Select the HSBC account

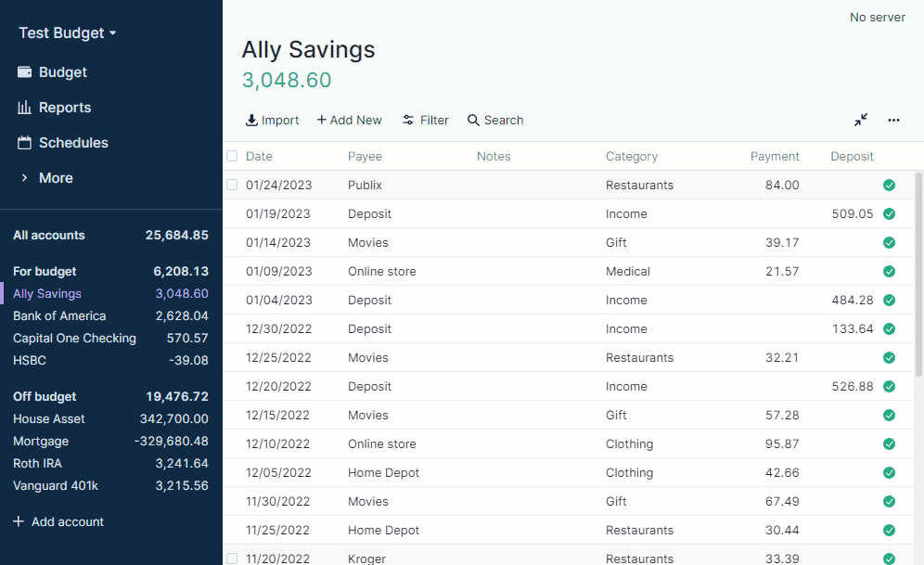(110, 361)
